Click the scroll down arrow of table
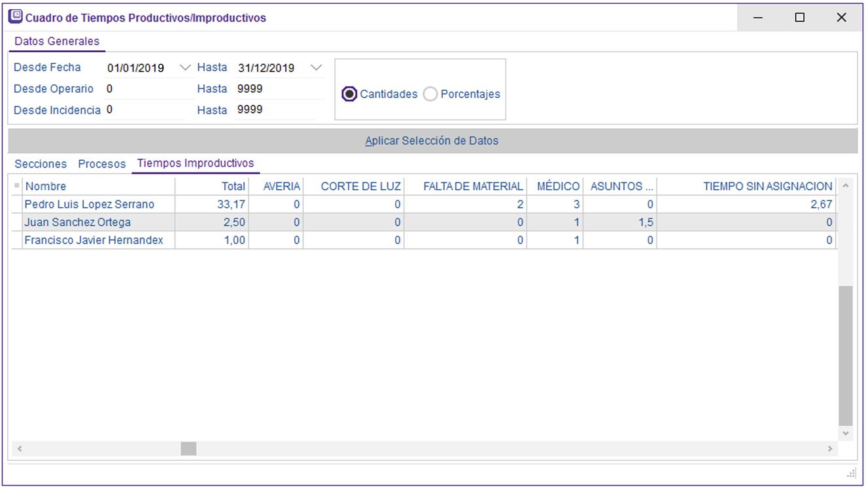This screenshot has height=487, width=868. tap(846, 433)
